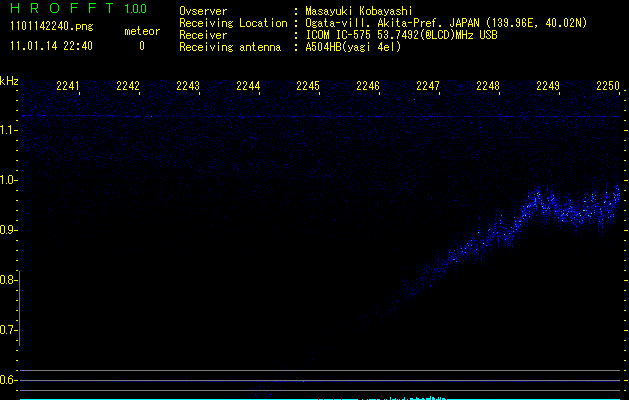629x400 pixels.
Task: Click the 1.1 frequency axis label
Action: coord(8,130)
